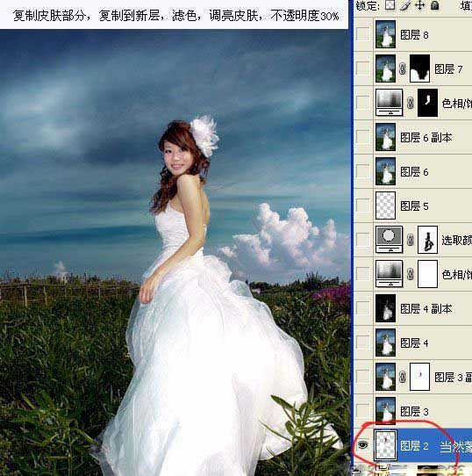This screenshot has height=476, width=472.
Task: Click the 图层 2 layer thumbnail
Action: (385, 445)
